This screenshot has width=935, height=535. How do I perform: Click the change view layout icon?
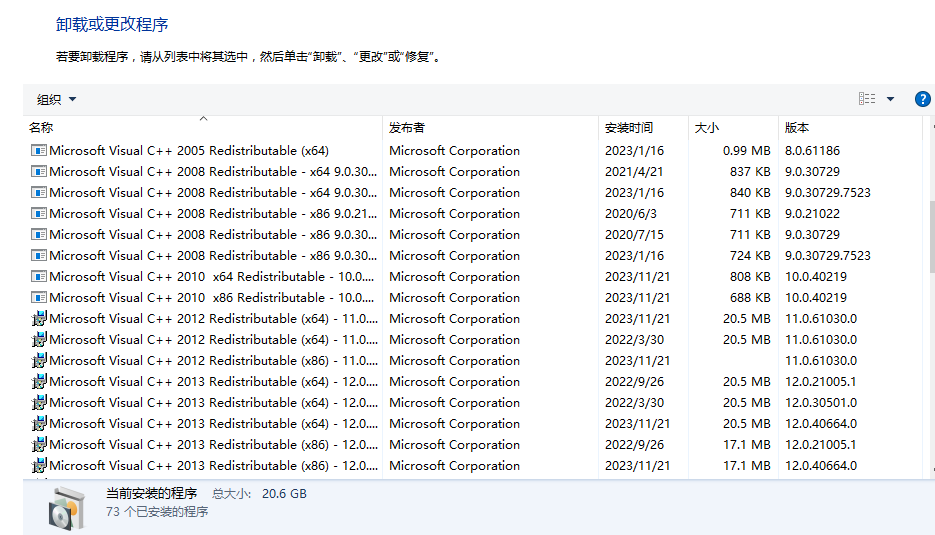[867, 99]
